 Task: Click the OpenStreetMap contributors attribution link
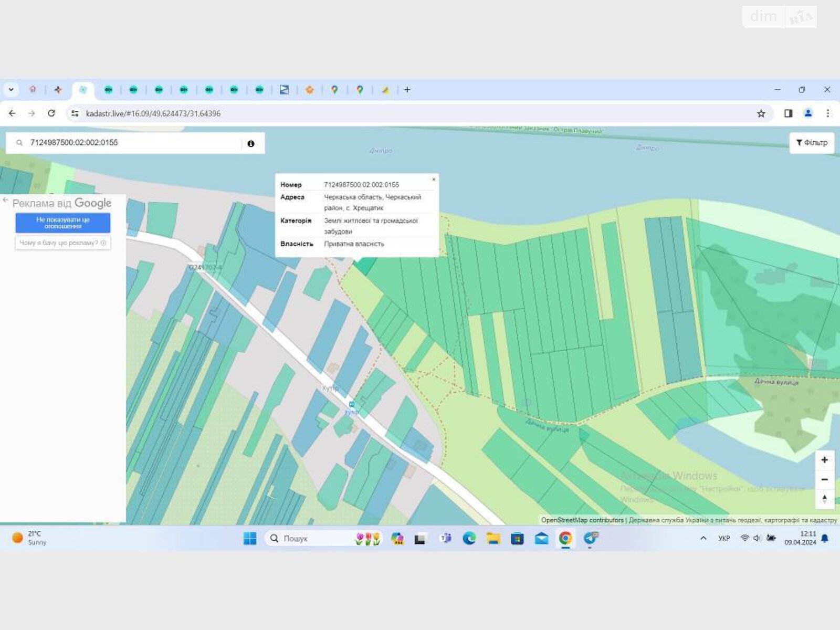pos(582,520)
